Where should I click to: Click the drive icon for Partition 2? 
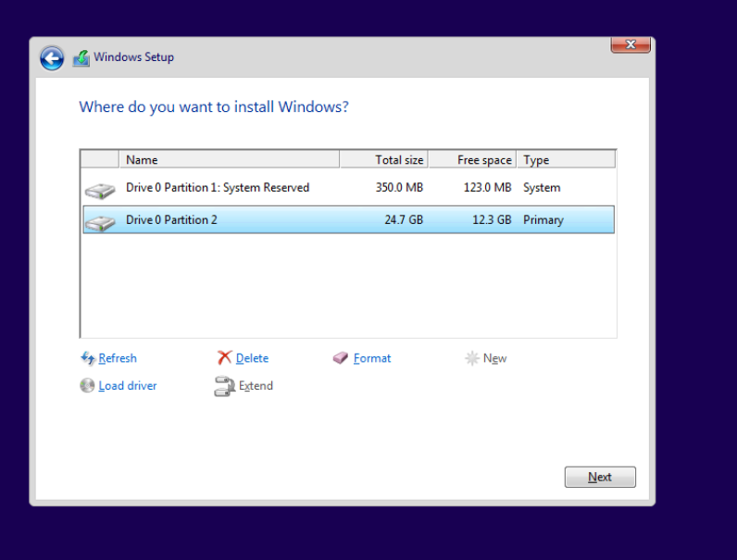[100, 223]
